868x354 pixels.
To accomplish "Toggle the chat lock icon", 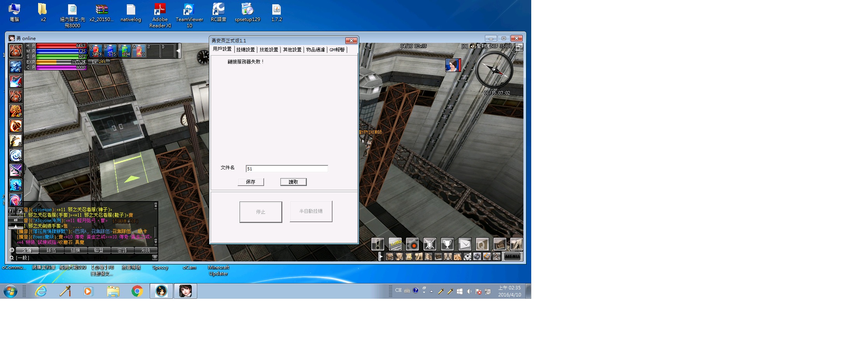I will (x=16, y=220).
